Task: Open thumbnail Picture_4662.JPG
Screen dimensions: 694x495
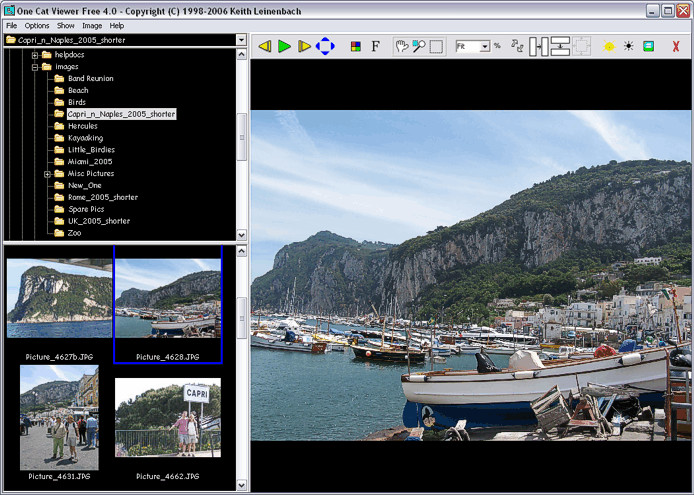Action: 168,418
